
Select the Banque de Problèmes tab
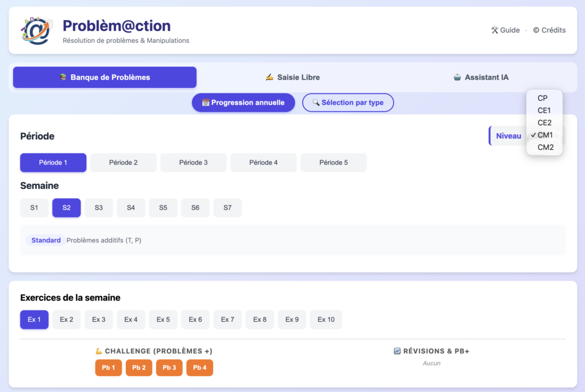[105, 78]
